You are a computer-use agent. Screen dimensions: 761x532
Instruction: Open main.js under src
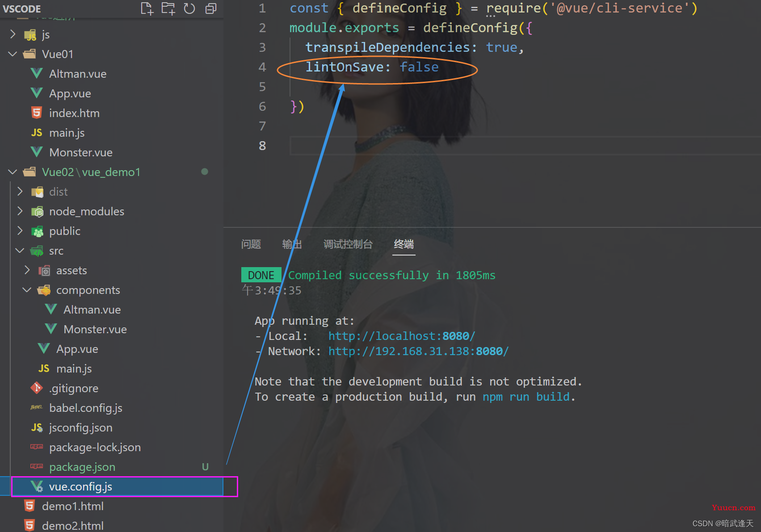pos(74,369)
